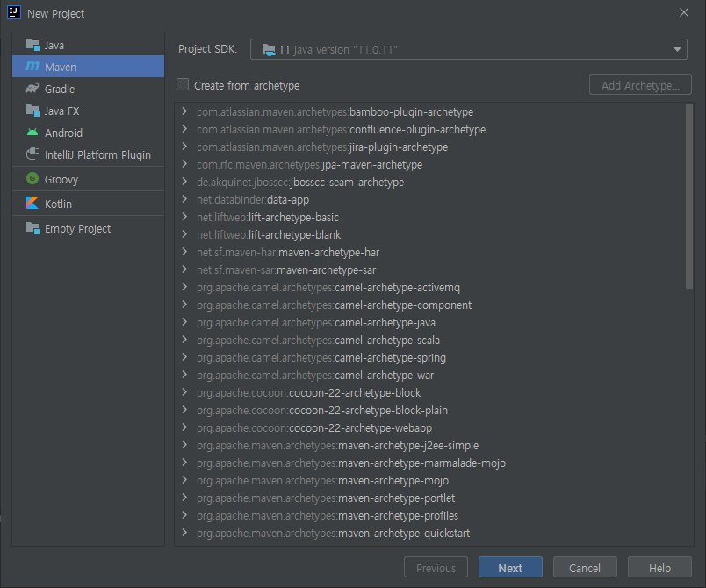
Task: Expand net.databinder data-app node
Action: click(x=184, y=199)
